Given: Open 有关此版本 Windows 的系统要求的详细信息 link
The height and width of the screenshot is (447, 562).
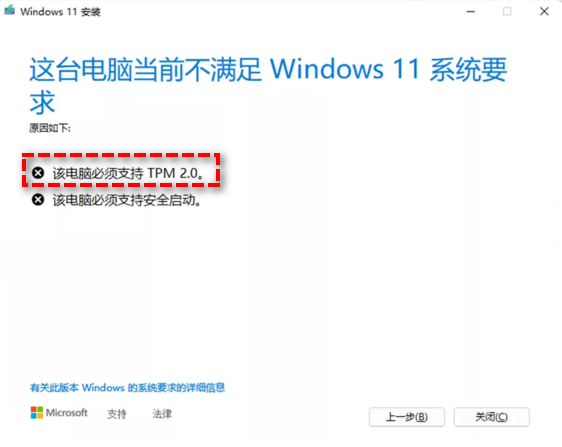Looking at the screenshot, I should point(127,387).
